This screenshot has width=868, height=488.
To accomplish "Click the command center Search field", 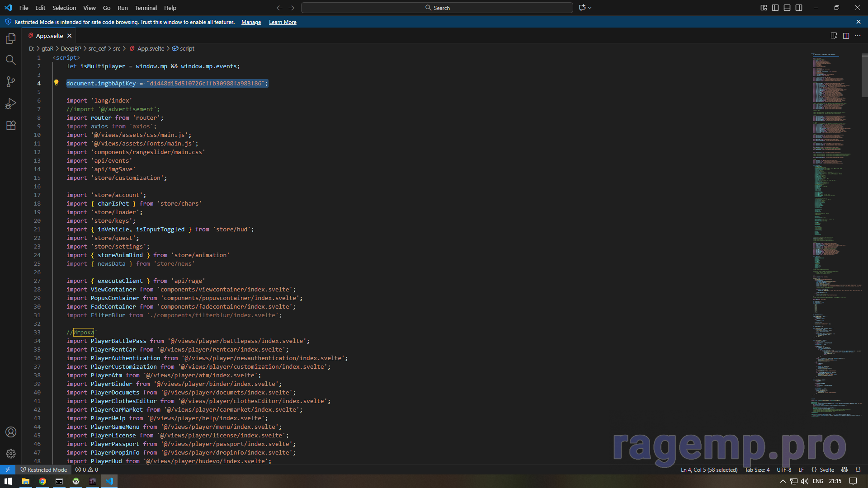I will click(x=437, y=8).
